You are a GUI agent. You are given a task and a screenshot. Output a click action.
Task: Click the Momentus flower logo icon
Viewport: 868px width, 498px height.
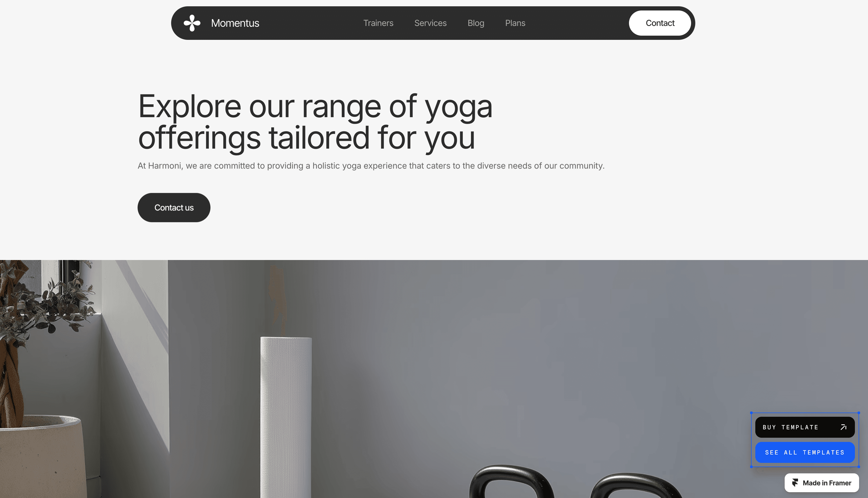[192, 23]
